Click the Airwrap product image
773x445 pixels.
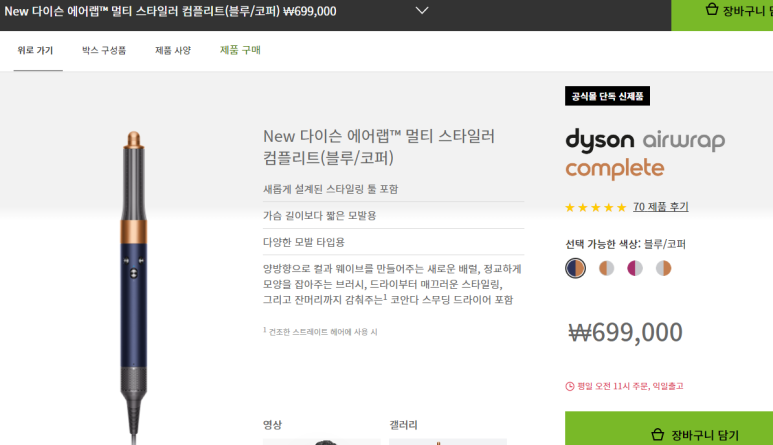coord(134,288)
